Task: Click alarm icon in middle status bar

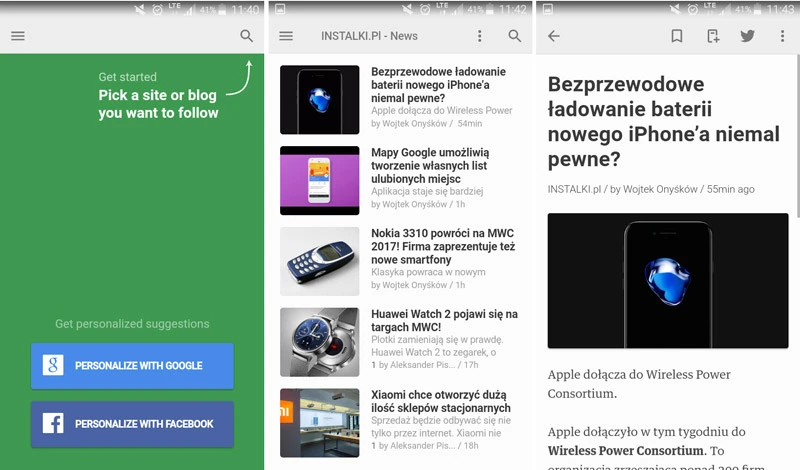Action: [425, 9]
